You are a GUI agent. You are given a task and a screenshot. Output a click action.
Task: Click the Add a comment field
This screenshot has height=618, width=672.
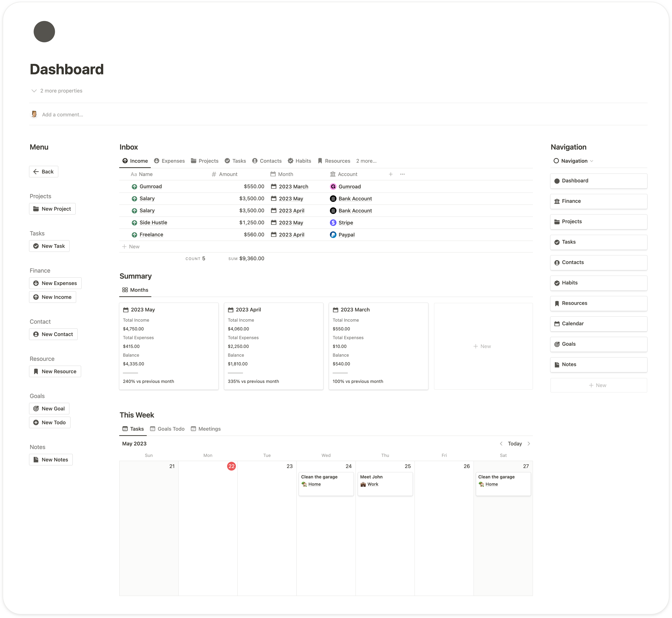coord(63,114)
